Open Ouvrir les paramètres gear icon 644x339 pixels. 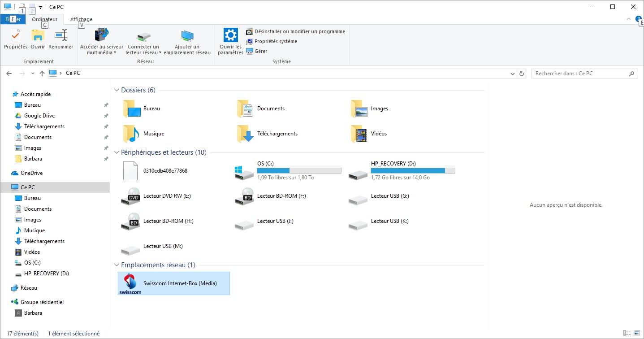[230, 35]
